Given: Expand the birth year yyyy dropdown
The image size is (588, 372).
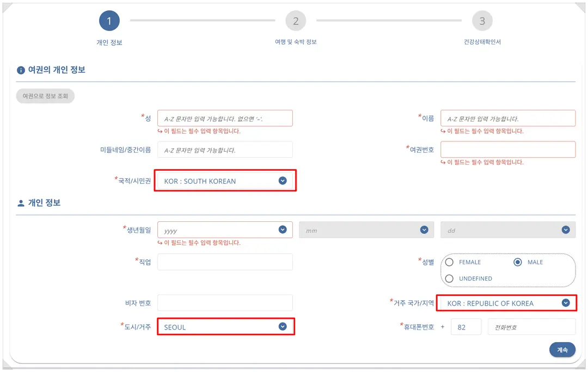Looking at the screenshot, I should click(x=283, y=230).
